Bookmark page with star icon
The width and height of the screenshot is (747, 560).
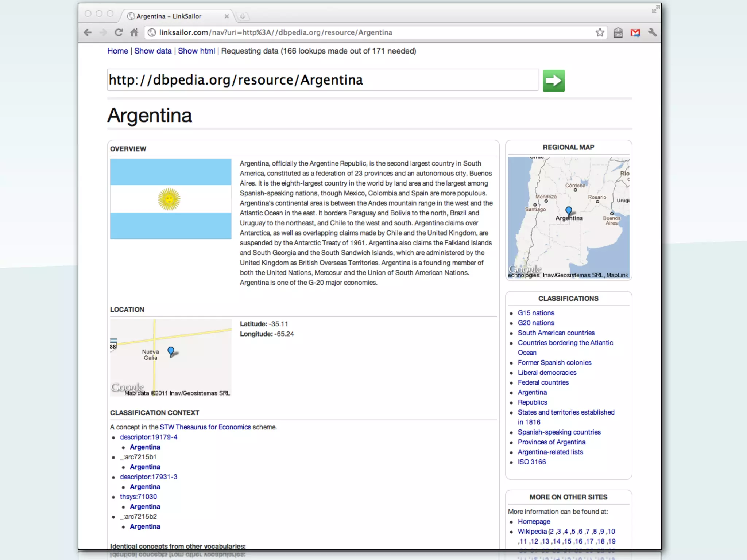(600, 32)
